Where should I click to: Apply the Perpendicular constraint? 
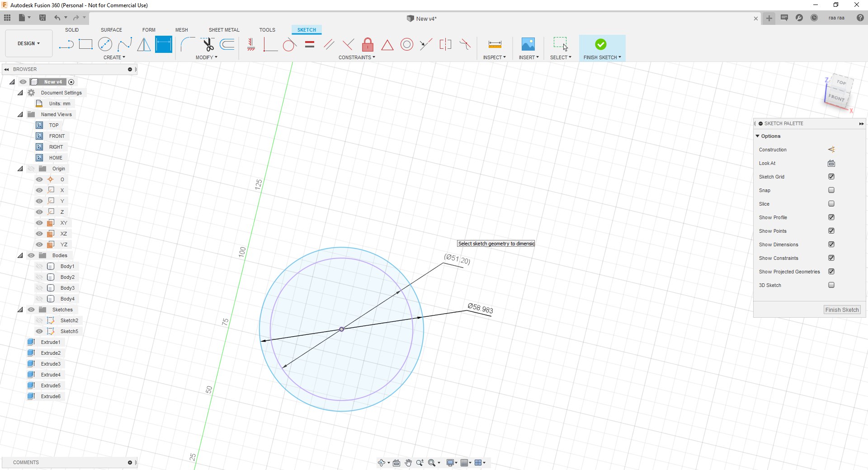[x=348, y=44]
